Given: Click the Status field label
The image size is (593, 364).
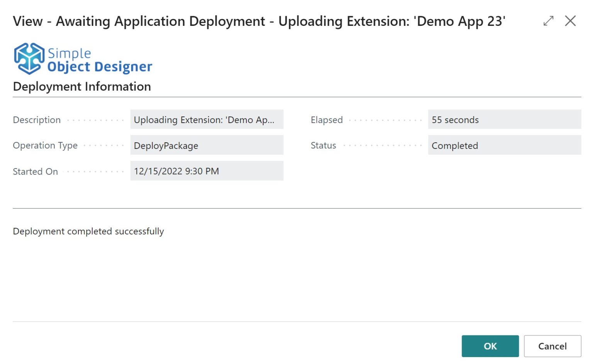Looking at the screenshot, I should point(323,145).
